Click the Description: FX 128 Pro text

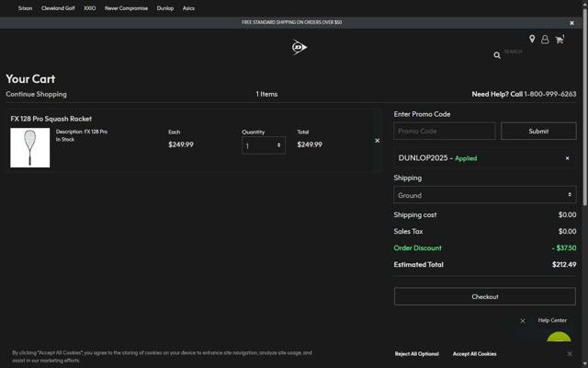pyautogui.click(x=82, y=132)
